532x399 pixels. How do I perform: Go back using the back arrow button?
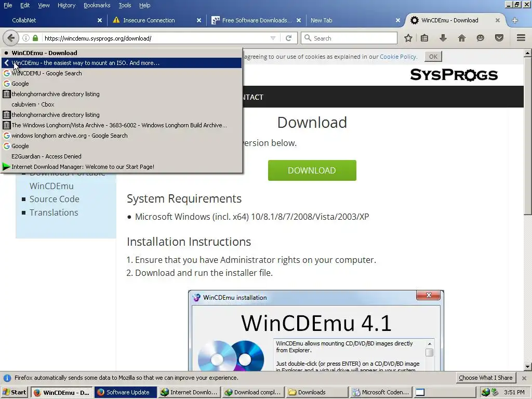click(x=11, y=38)
